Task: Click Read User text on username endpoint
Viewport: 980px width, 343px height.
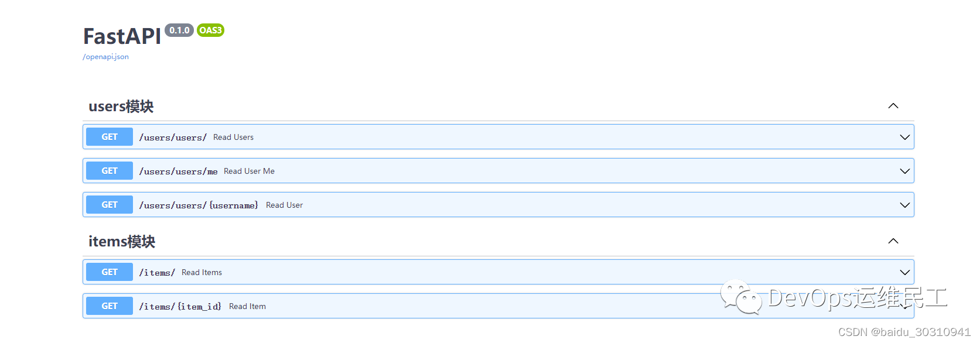Action: coord(284,204)
